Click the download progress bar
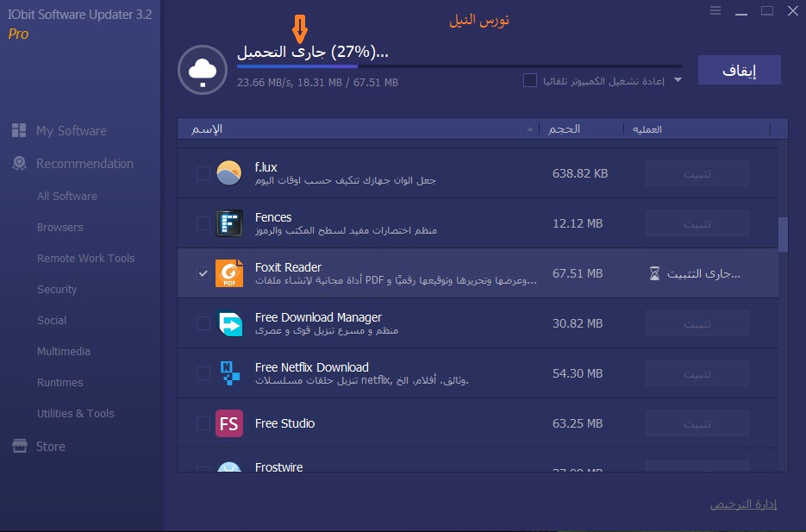Image resolution: width=806 pixels, height=532 pixels. pyautogui.click(x=459, y=66)
